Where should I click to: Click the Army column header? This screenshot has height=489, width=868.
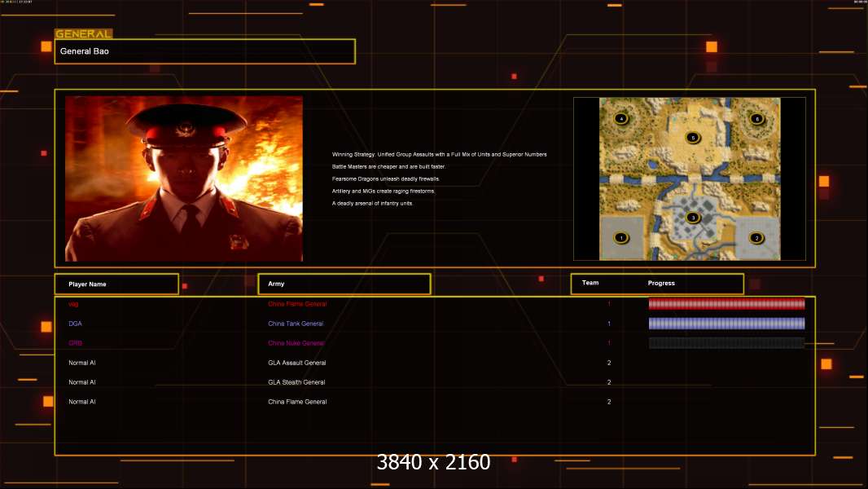(344, 284)
